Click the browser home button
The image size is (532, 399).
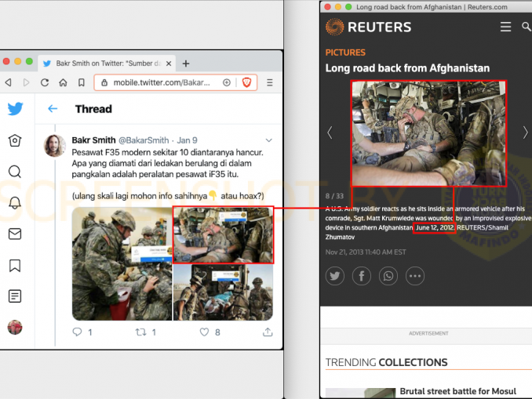tap(63, 82)
